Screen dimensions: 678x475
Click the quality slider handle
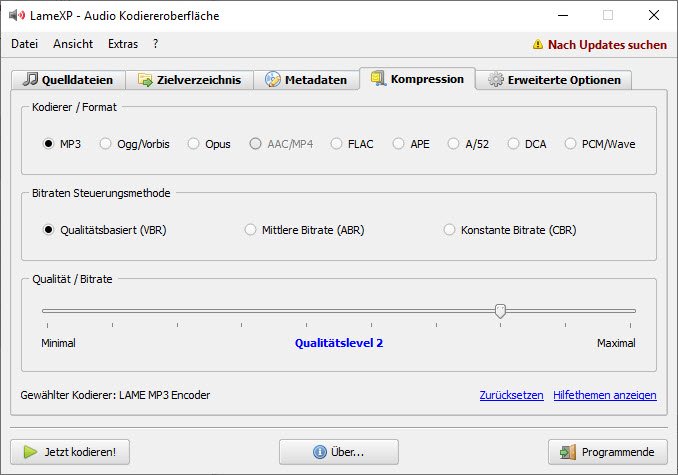pyautogui.click(x=500, y=311)
